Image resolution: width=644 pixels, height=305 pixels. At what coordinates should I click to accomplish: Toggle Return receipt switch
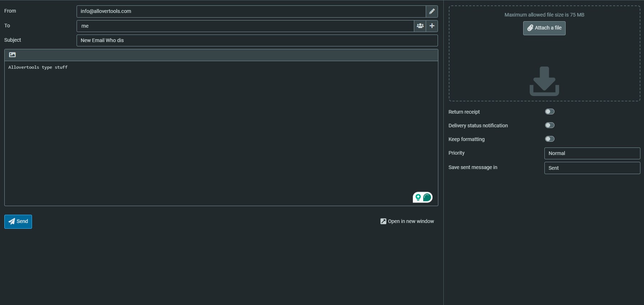(549, 111)
